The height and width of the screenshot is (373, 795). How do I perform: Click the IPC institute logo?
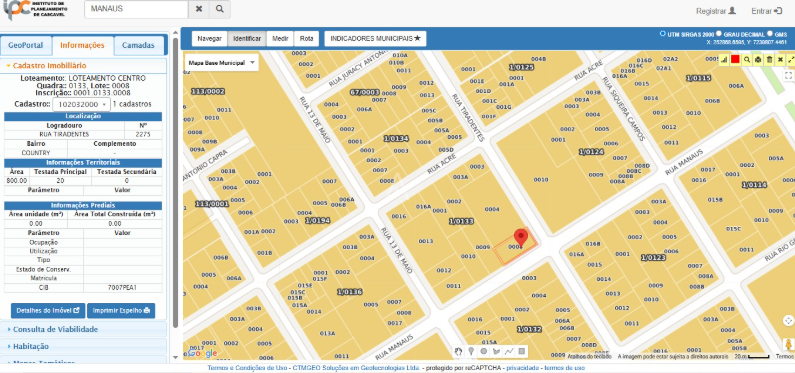point(35,10)
